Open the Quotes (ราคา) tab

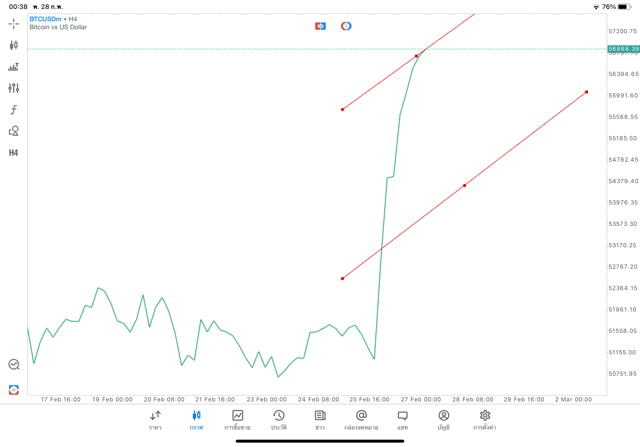155,420
